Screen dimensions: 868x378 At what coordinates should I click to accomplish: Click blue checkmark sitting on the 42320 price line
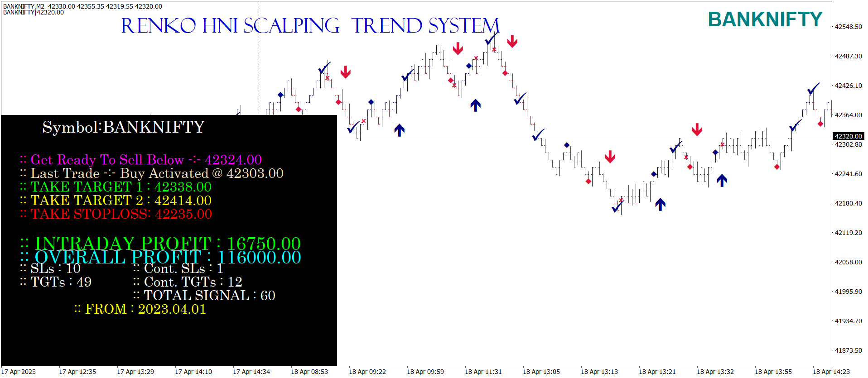[538, 134]
